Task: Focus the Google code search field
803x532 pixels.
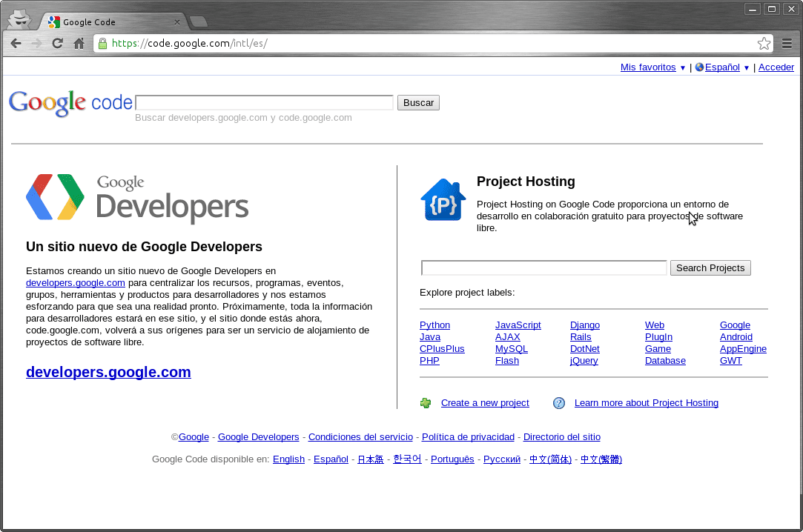Action: 264,102
